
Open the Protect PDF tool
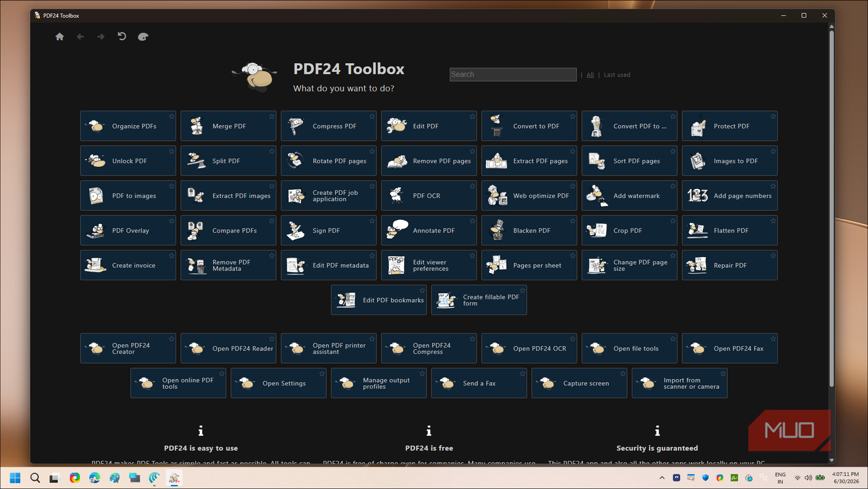(x=730, y=126)
